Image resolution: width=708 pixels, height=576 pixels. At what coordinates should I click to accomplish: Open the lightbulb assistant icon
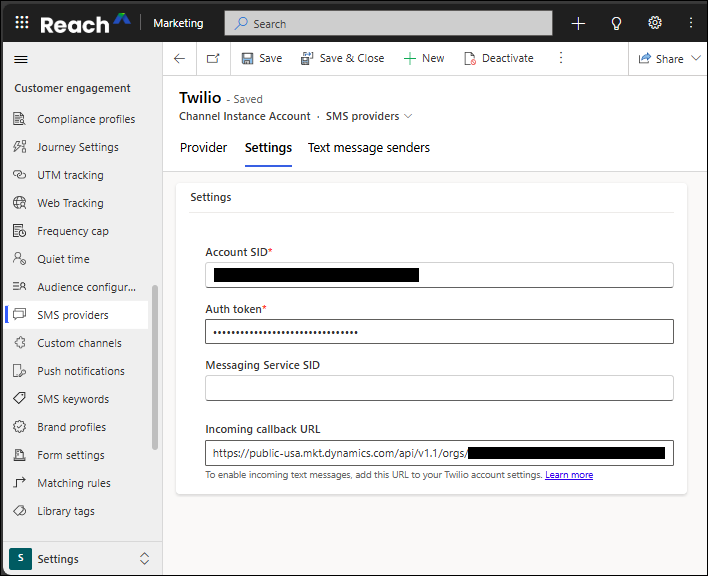coord(616,23)
